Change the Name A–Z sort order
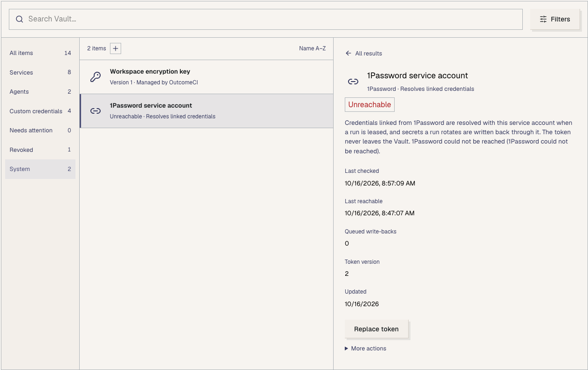This screenshot has width=588, height=370. coord(312,48)
